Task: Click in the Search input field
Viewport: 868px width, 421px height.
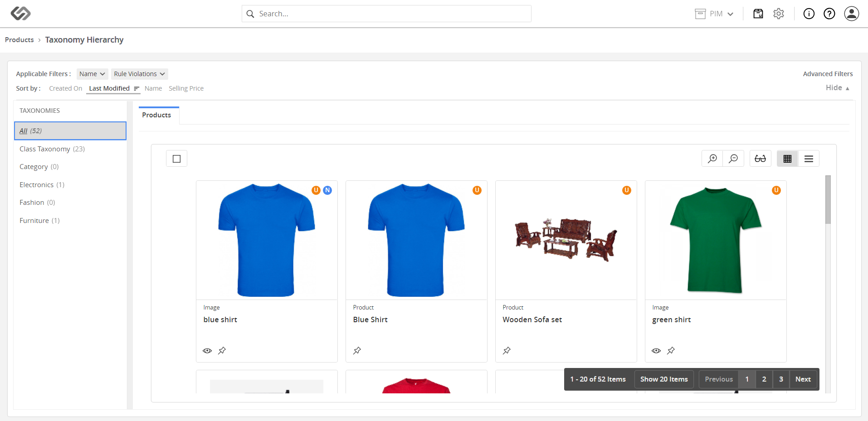Action: (x=386, y=14)
